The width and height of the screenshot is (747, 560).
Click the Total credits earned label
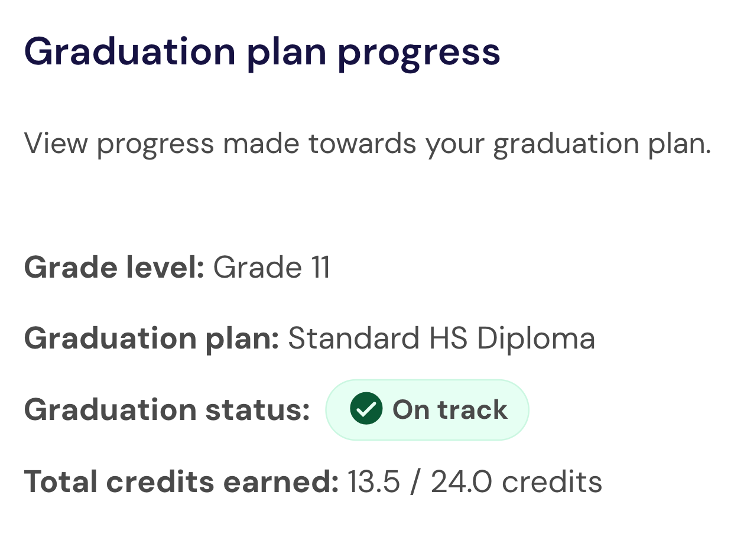coord(181,481)
